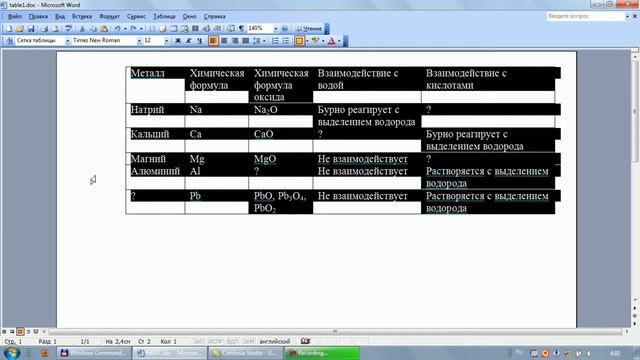Click the Microsoft Word Help icon
This screenshot has height=360, width=640.
pos(285,29)
